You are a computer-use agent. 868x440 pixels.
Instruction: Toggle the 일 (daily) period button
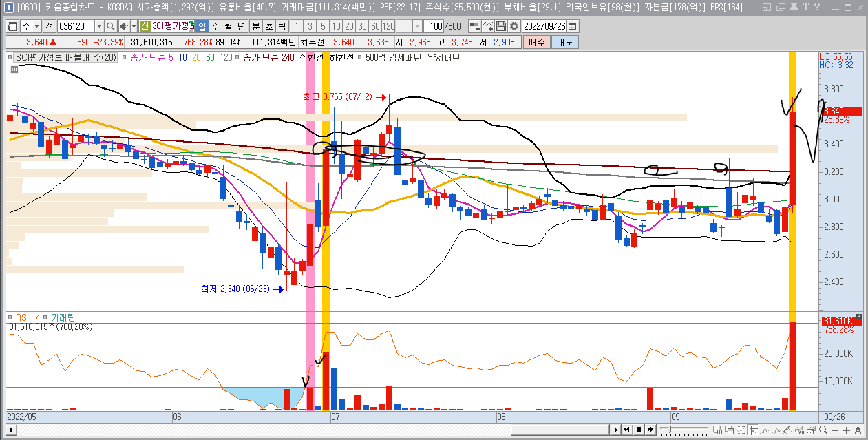[202, 26]
